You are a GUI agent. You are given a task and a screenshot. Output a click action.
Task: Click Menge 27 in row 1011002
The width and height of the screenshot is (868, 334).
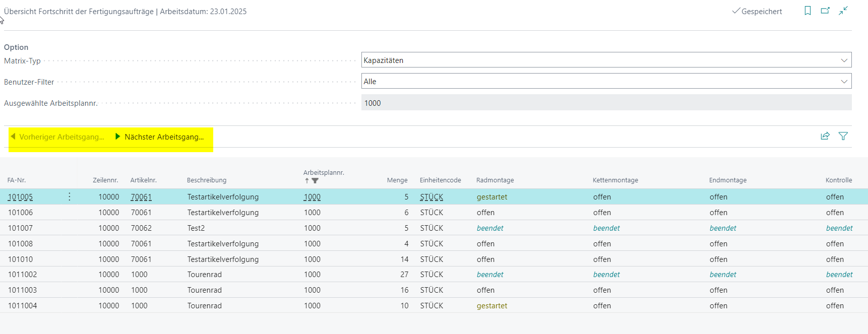pos(404,275)
